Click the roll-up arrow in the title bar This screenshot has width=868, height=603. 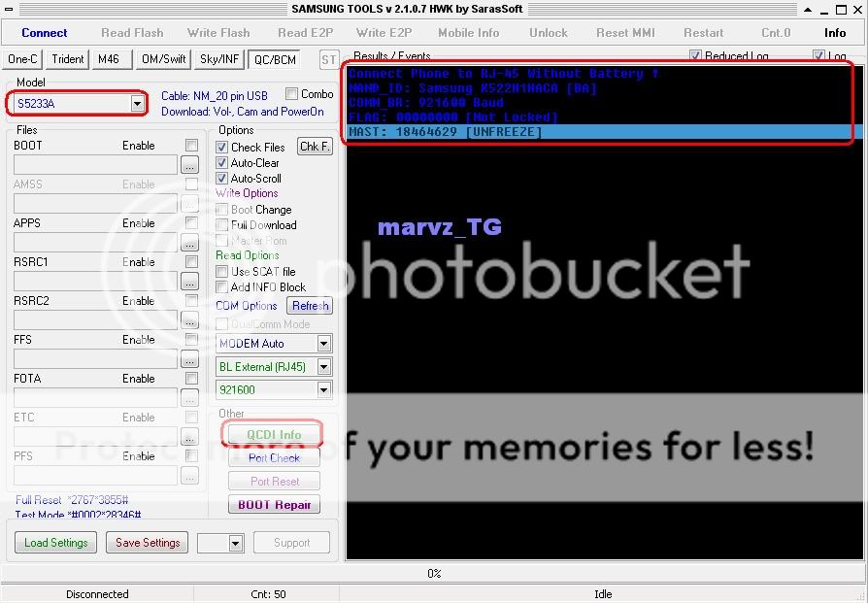(x=808, y=10)
